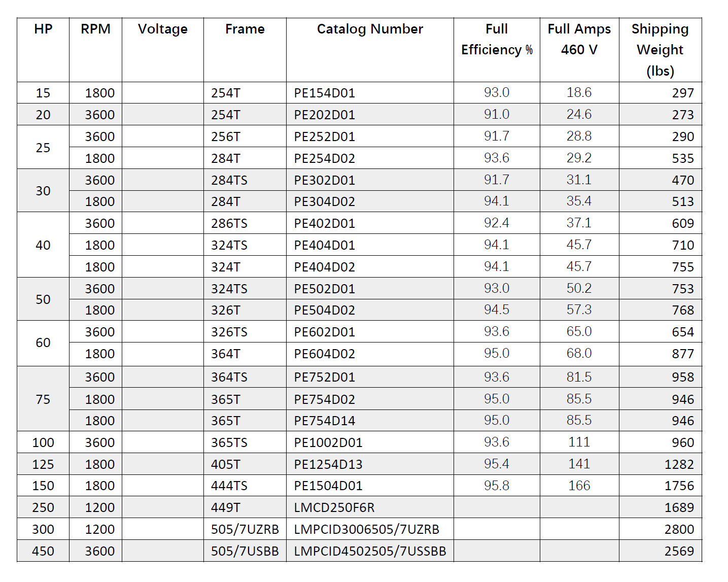Click catalog number PE304D02
The image size is (728, 582).
click(x=325, y=201)
